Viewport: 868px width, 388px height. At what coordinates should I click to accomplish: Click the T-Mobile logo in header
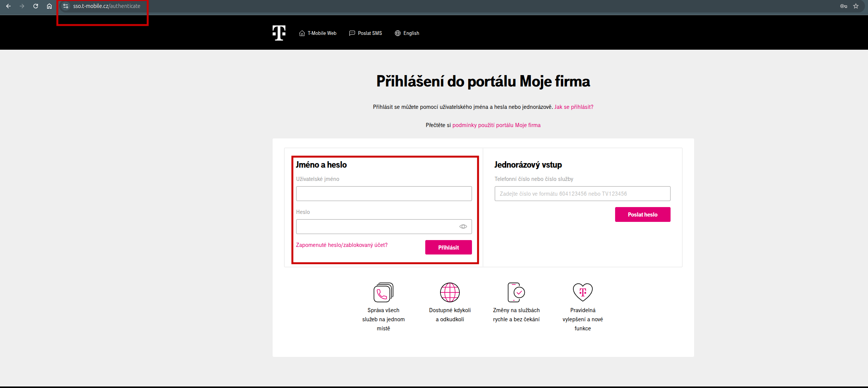pyautogui.click(x=279, y=33)
